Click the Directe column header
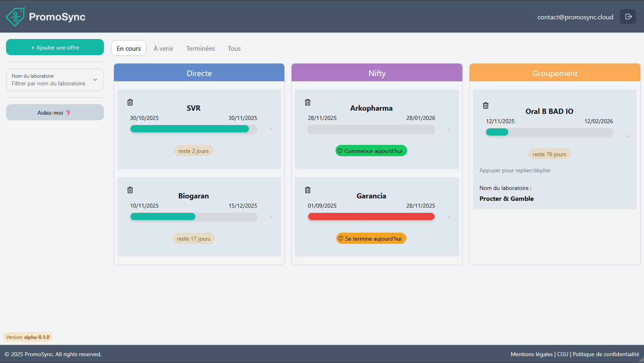 (199, 73)
